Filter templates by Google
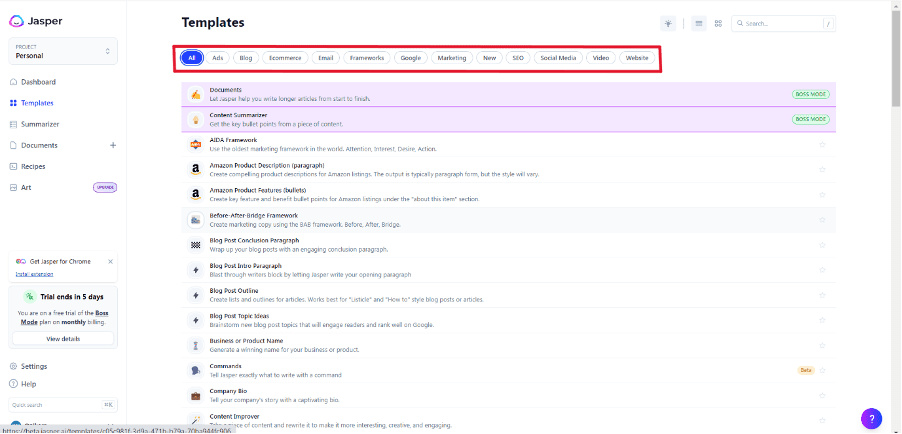The width and height of the screenshot is (902, 434). pyautogui.click(x=411, y=58)
